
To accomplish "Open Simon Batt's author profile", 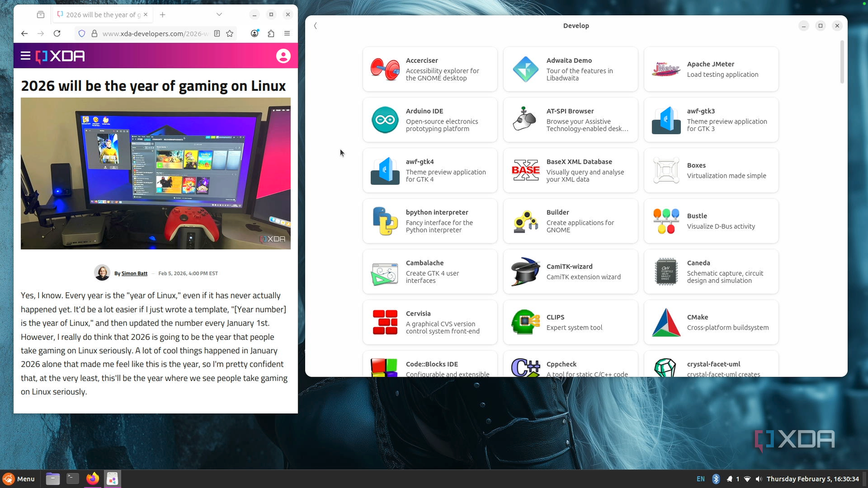I will [134, 273].
